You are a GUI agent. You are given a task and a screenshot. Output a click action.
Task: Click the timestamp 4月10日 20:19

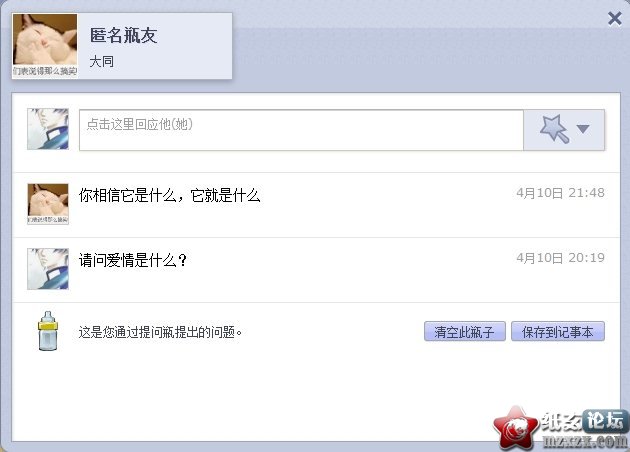(x=560, y=258)
